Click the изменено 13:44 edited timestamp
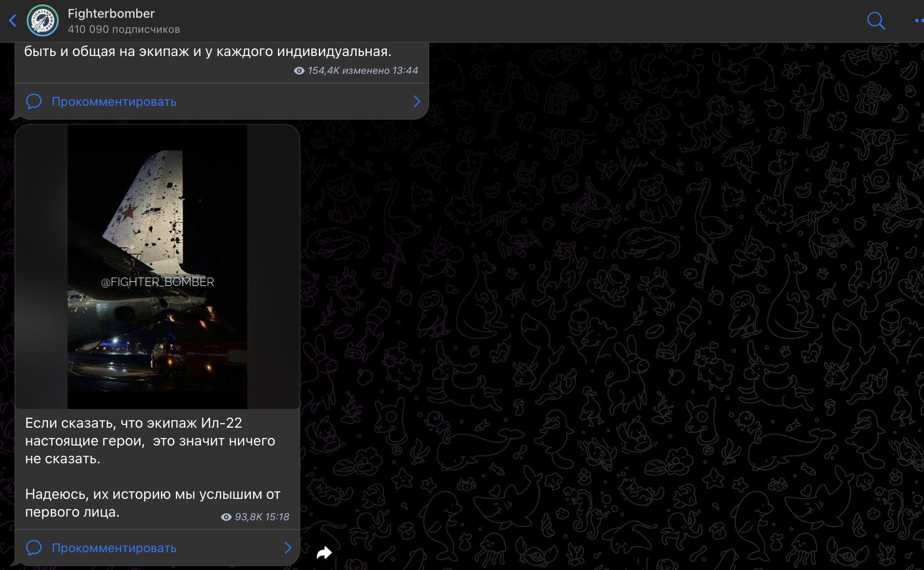This screenshot has height=570, width=924. pyautogui.click(x=380, y=71)
